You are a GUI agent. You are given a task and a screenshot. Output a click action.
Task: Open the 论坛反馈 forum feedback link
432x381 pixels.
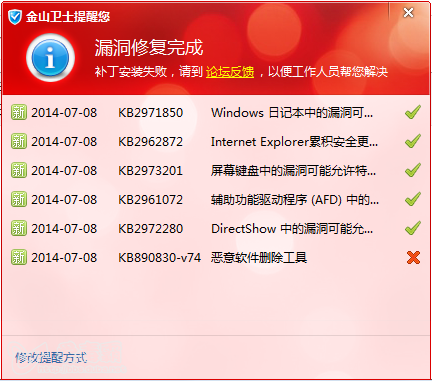[230, 72]
